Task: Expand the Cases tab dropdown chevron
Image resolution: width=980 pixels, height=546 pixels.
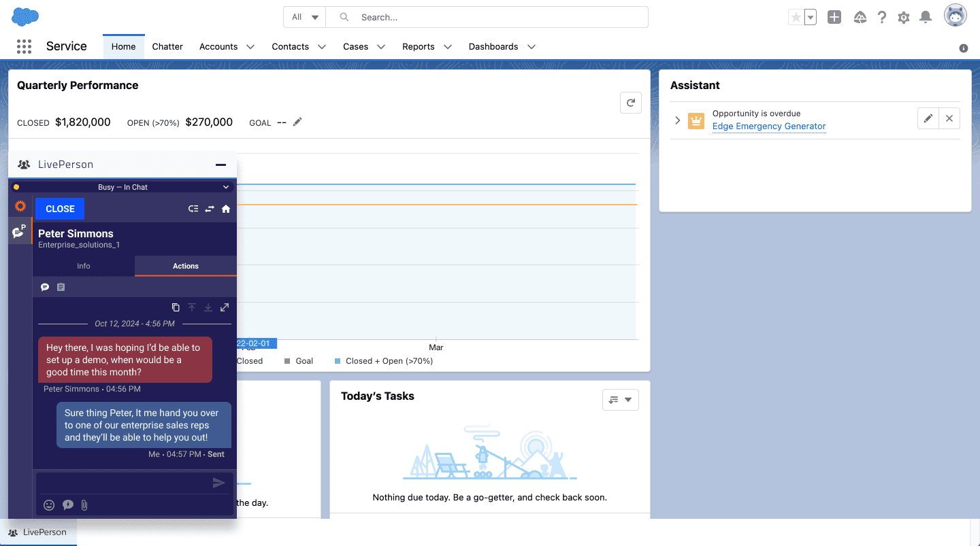Action: click(381, 47)
